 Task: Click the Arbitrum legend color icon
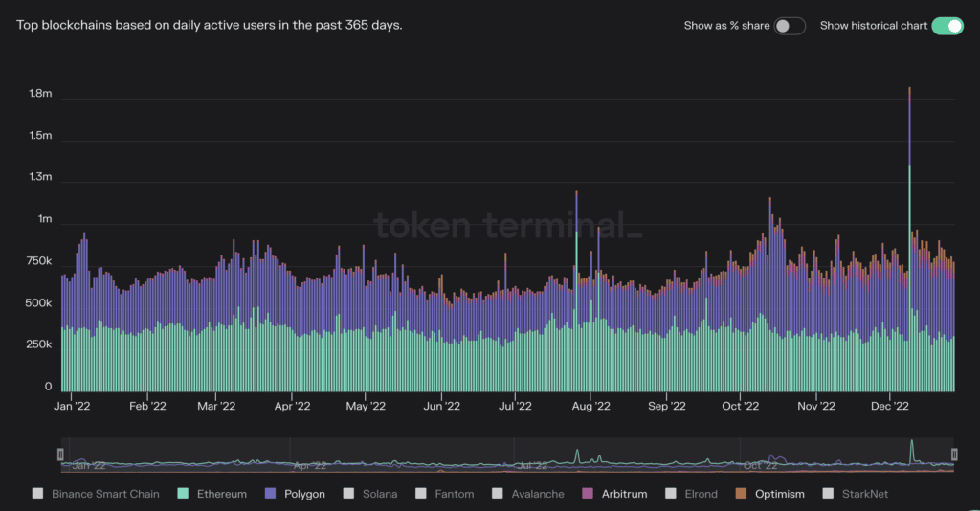click(x=588, y=494)
